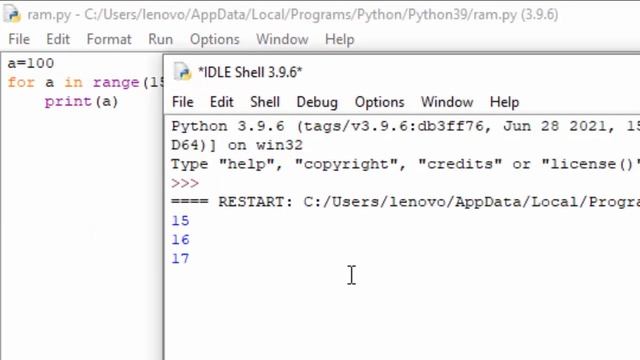Open the Shell menu in IDLE Shell
This screenshot has height=360, width=640.
pos(265,102)
